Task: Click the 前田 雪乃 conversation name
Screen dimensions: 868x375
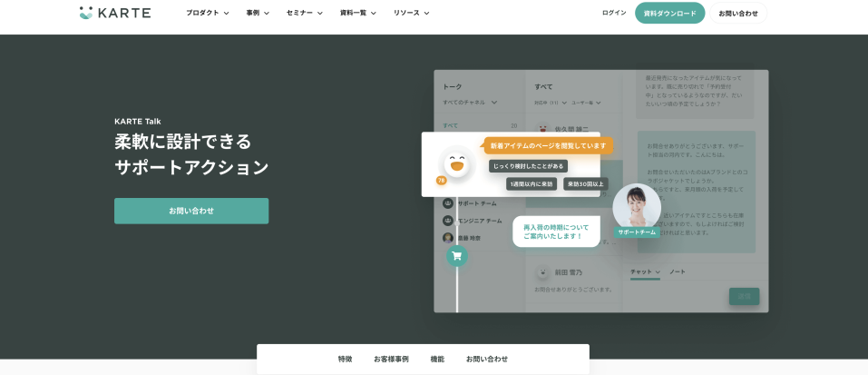Action: coord(569,272)
